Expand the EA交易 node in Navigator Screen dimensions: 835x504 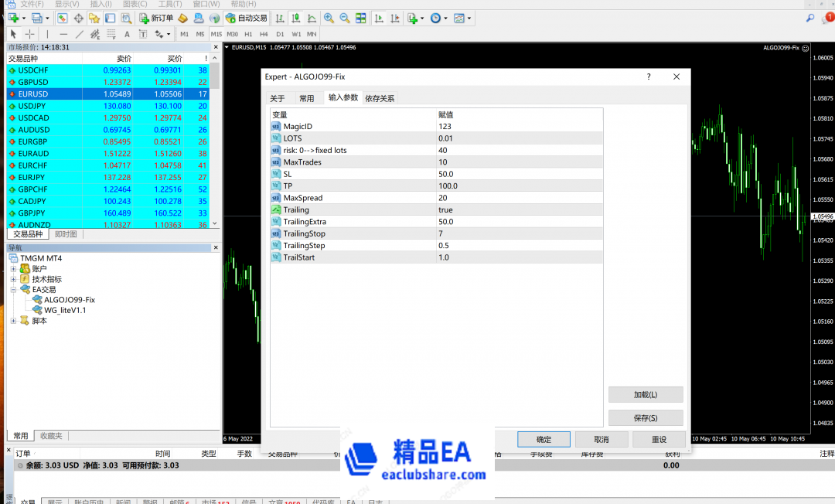coord(14,290)
